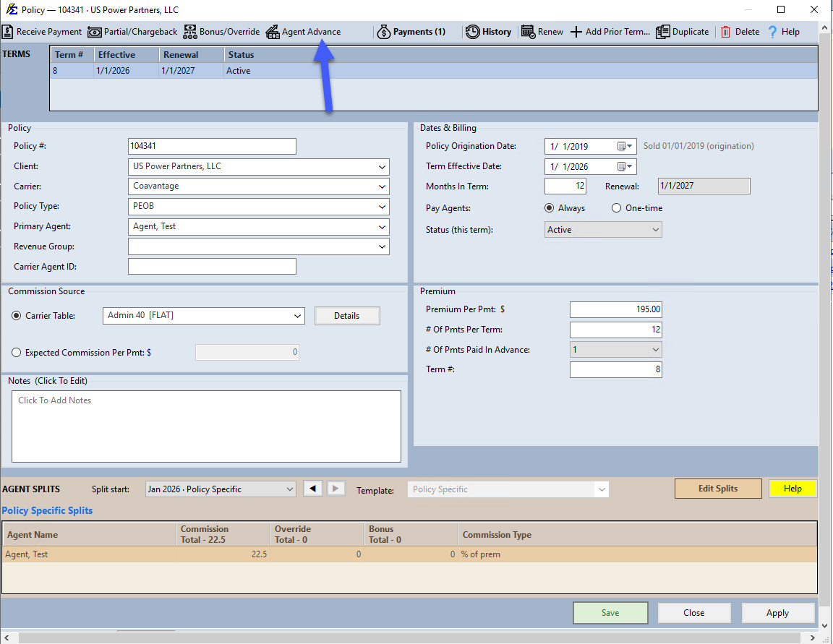Click the Edit Splits button

click(x=718, y=489)
